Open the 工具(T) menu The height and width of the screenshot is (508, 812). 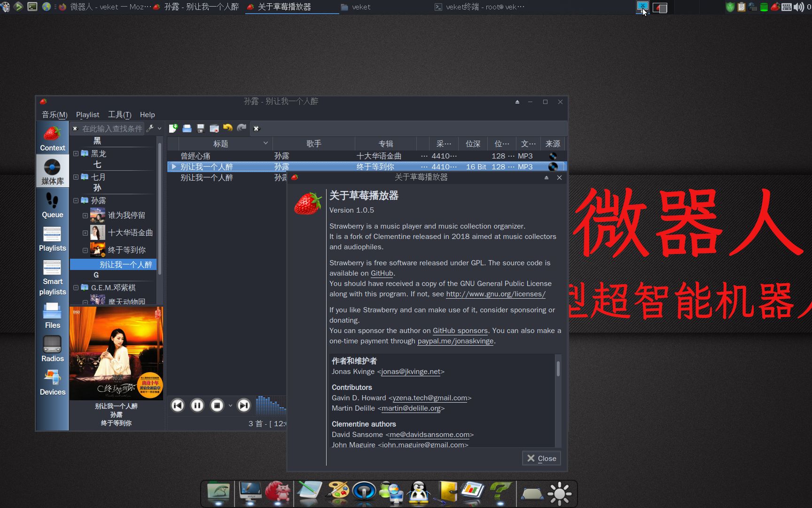pyautogui.click(x=119, y=114)
